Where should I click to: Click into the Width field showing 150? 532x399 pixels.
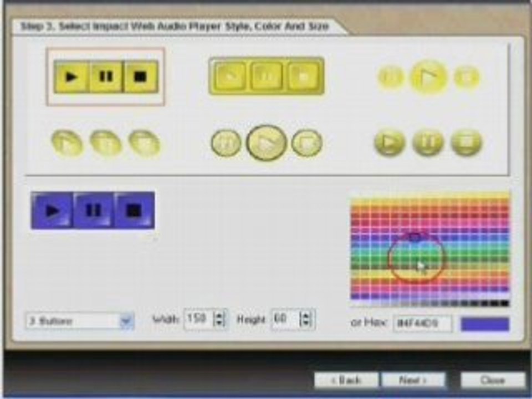tap(199, 319)
